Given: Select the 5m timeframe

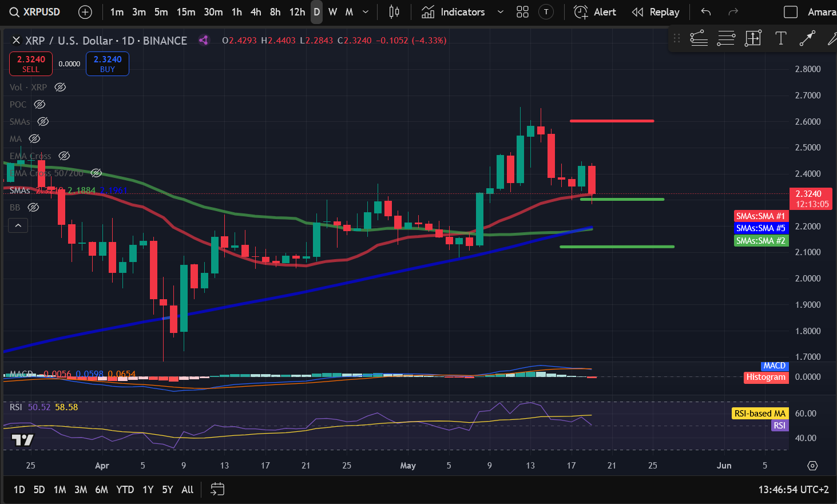Looking at the screenshot, I should click(161, 12).
